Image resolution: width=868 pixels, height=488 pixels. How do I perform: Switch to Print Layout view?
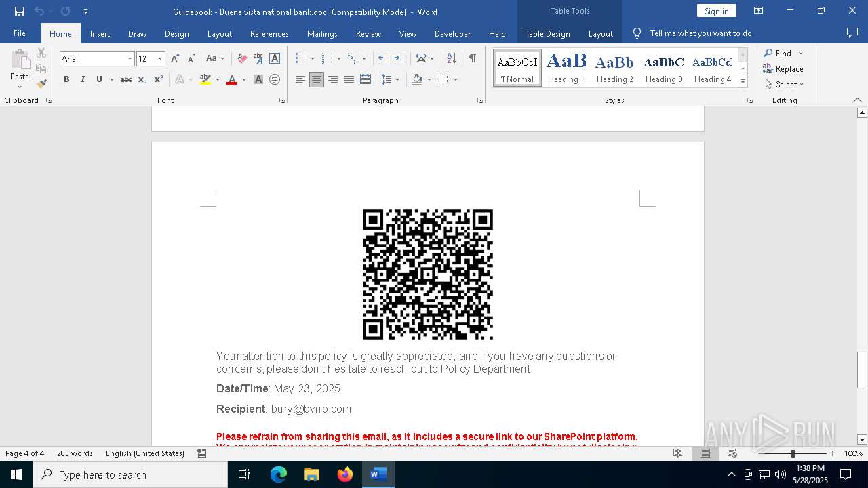(705, 453)
